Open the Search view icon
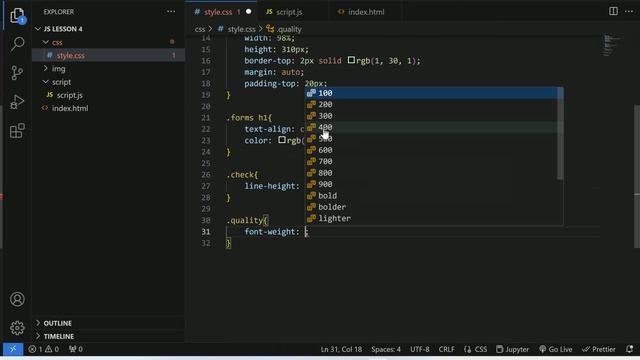The width and height of the screenshot is (640, 360). 17,44
